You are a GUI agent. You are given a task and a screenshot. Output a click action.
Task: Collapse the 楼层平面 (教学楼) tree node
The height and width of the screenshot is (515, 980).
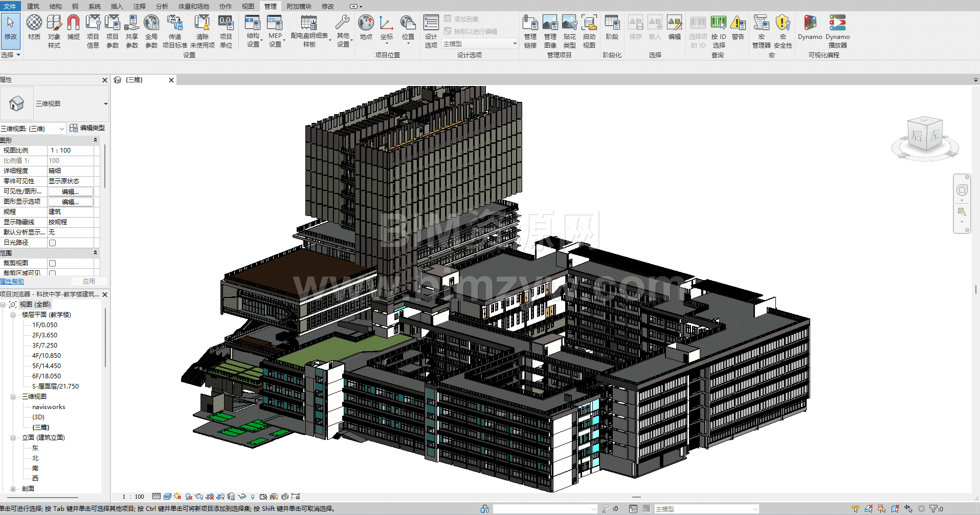13,315
